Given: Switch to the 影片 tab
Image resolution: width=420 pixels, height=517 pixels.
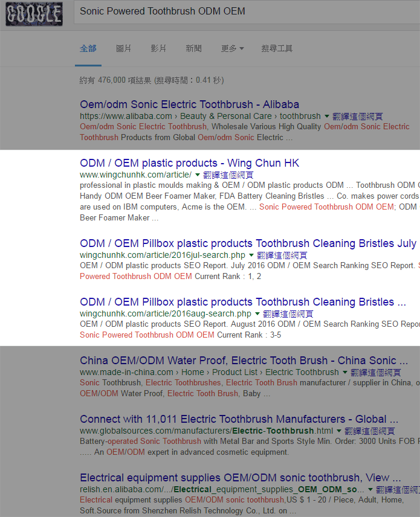Looking at the screenshot, I should click(x=159, y=48).
